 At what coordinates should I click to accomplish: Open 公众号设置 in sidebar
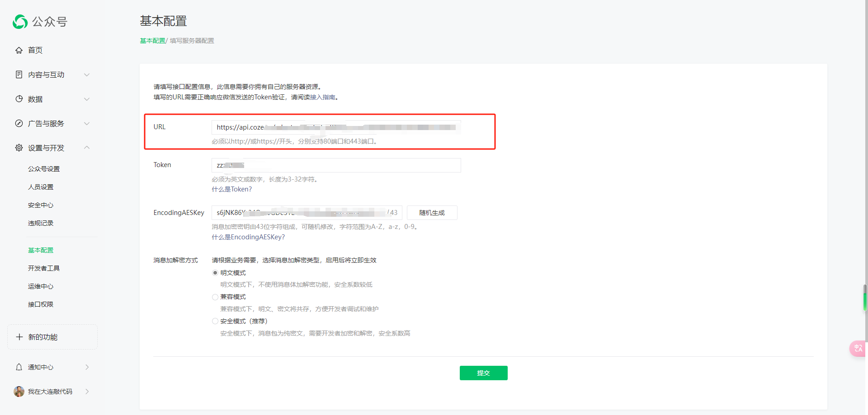click(x=44, y=169)
